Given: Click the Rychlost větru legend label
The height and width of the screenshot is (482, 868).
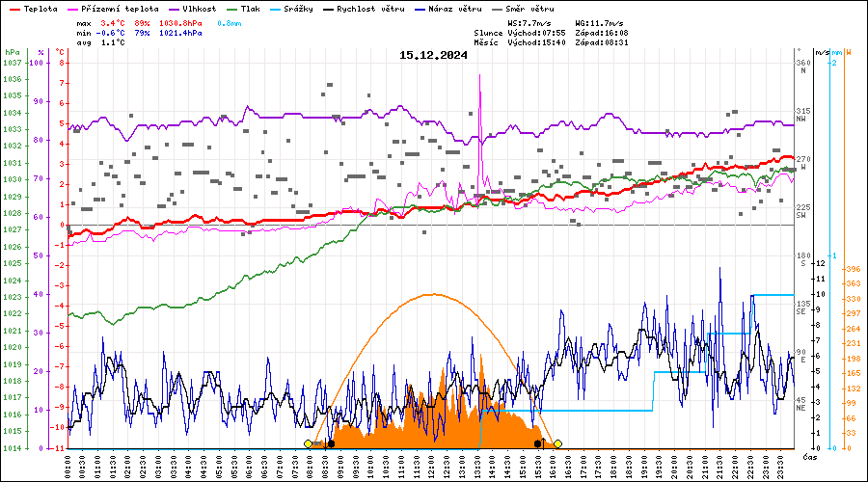Looking at the screenshot, I should tap(369, 8).
